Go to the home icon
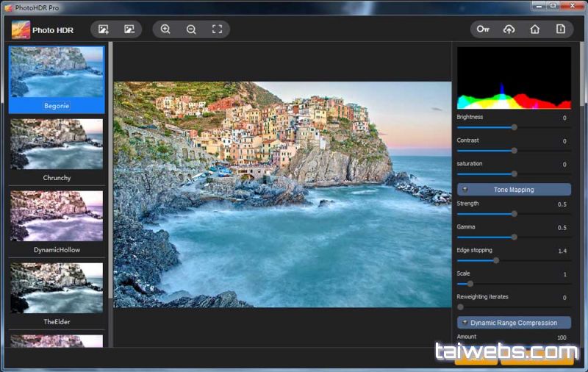The height and width of the screenshot is (372, 588). pos(534,29)
